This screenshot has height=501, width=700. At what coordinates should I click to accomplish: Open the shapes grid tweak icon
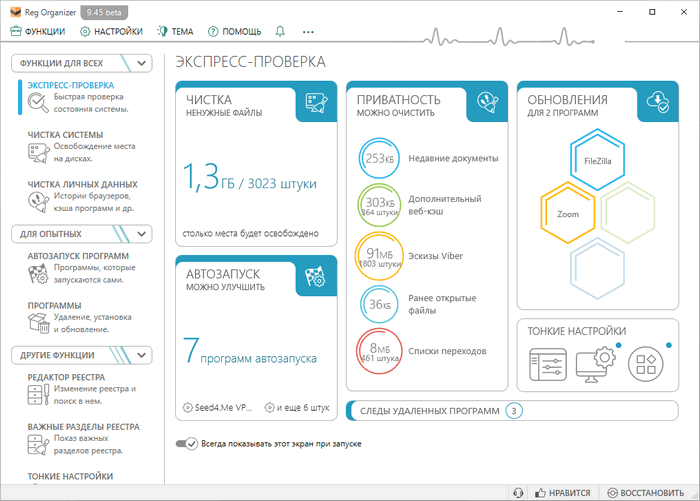[x=646, y=364]
